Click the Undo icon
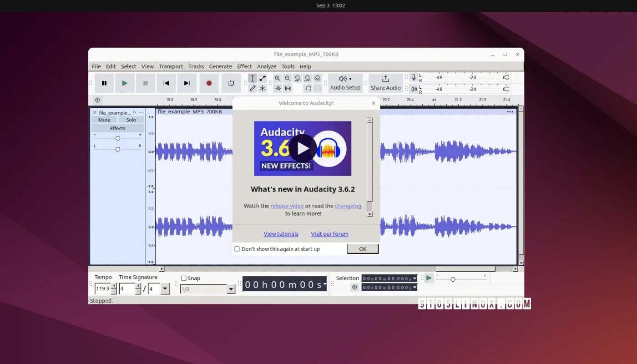The width and height of the screenshot is (637, 364). tap(308, 88)
